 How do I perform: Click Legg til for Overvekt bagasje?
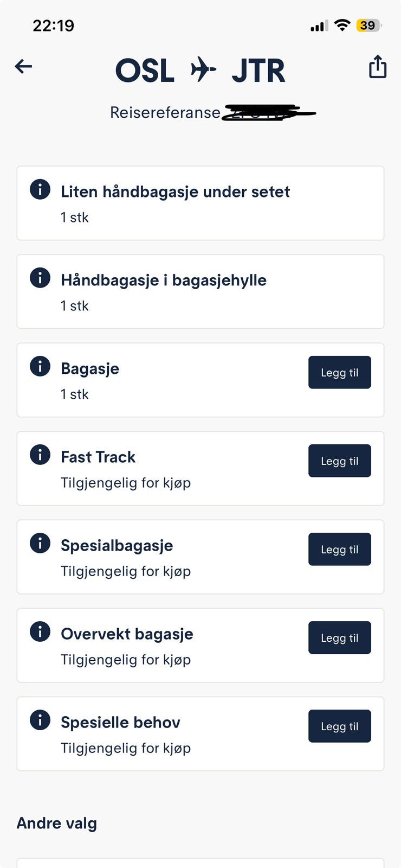coord(339,638)
